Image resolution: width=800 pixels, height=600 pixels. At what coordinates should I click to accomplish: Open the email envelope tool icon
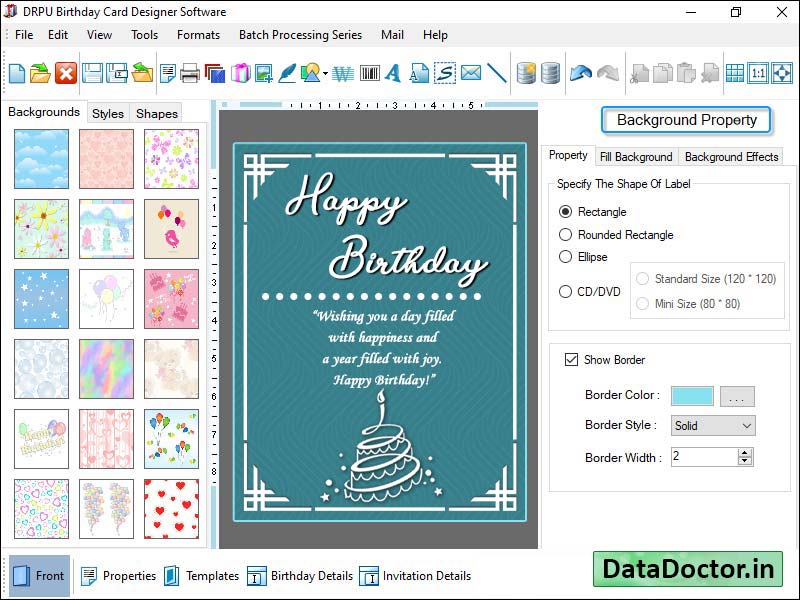click(x=469, y=73)
